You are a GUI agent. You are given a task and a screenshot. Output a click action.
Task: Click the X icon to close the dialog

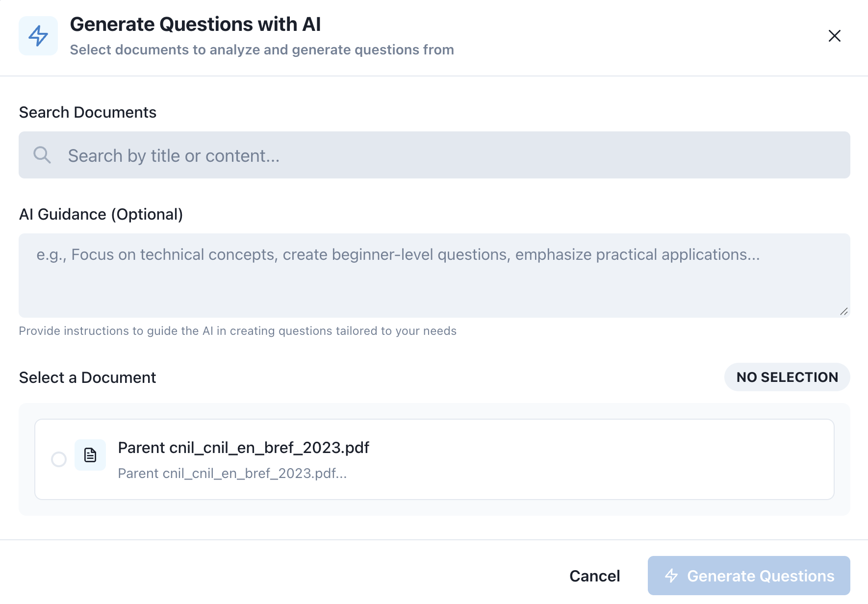point(834,36)
